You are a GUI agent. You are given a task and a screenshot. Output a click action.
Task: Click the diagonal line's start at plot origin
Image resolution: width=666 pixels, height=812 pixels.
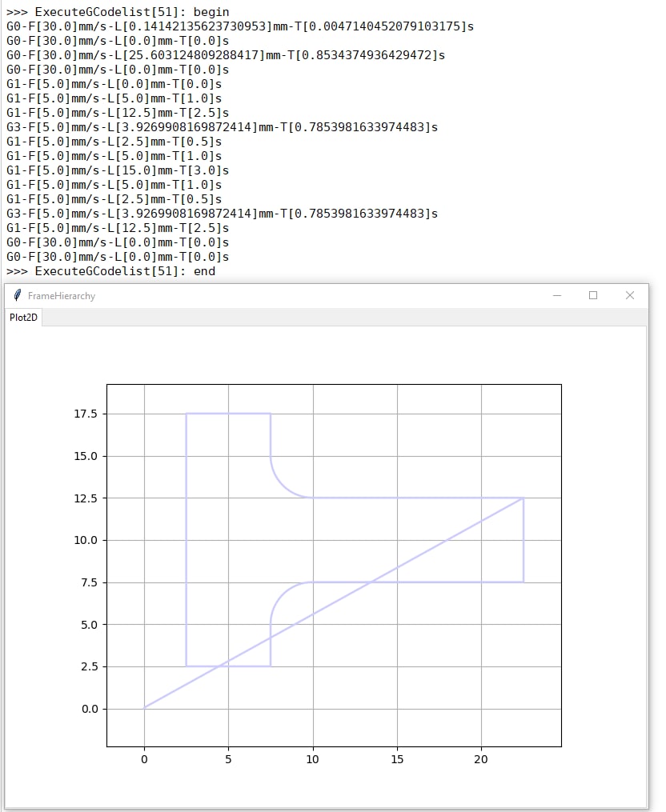pyautogui.click(x=145, y=708)
